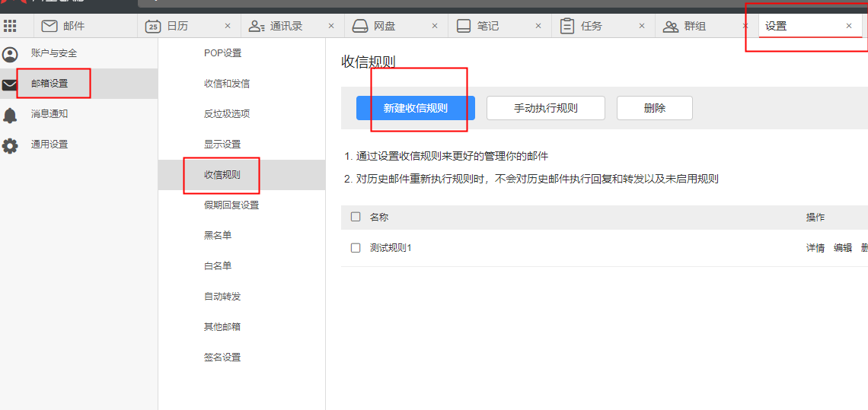The image size is (868, 410).
Task: Click the groups people icon
Action: pos(671,26)
